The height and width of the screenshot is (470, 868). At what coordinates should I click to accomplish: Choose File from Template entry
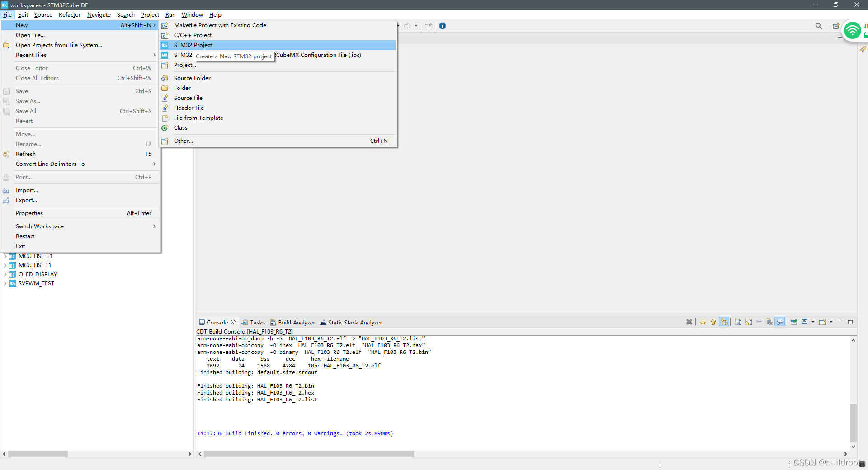coord(278,118)
